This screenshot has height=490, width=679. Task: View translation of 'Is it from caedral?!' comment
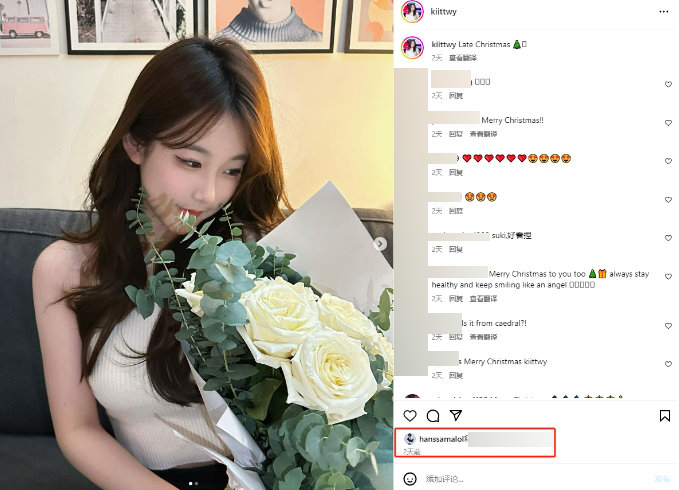click(x=483, y=337)
